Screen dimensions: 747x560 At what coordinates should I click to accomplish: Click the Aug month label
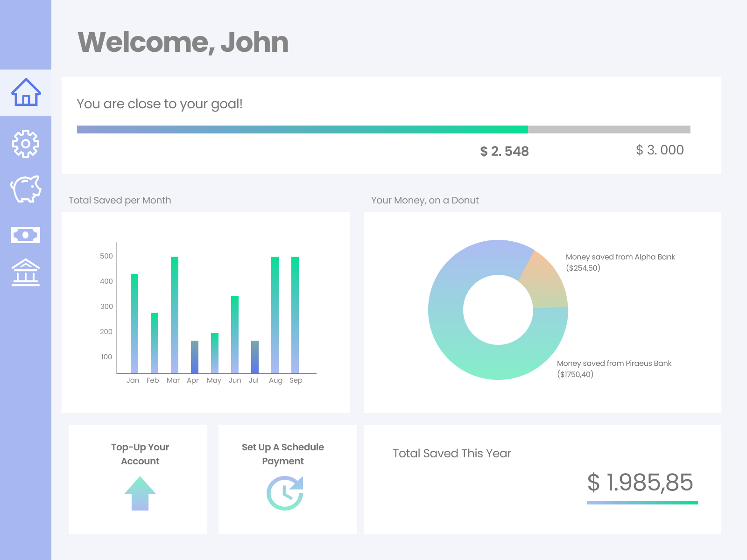point(275,381)
